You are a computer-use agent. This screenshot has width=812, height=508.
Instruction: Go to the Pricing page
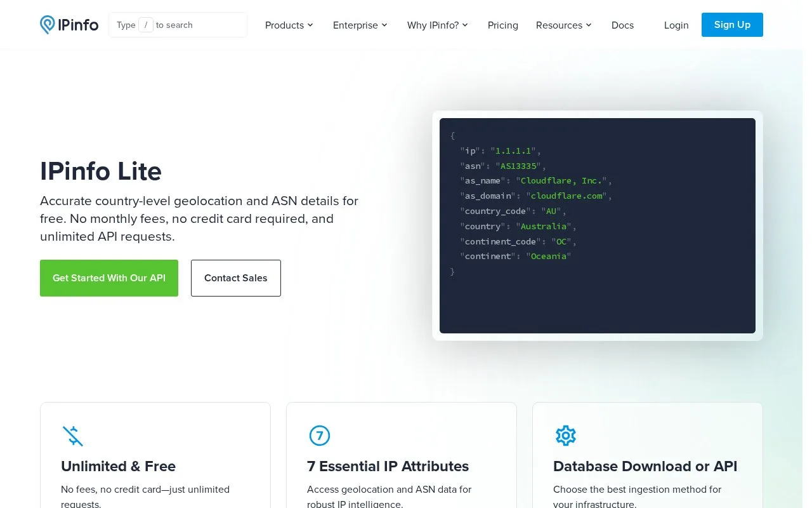(503, 25)
